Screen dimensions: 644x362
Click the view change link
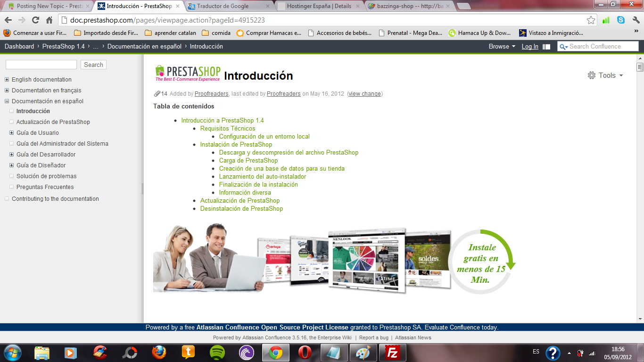click(x=364, y=93)
